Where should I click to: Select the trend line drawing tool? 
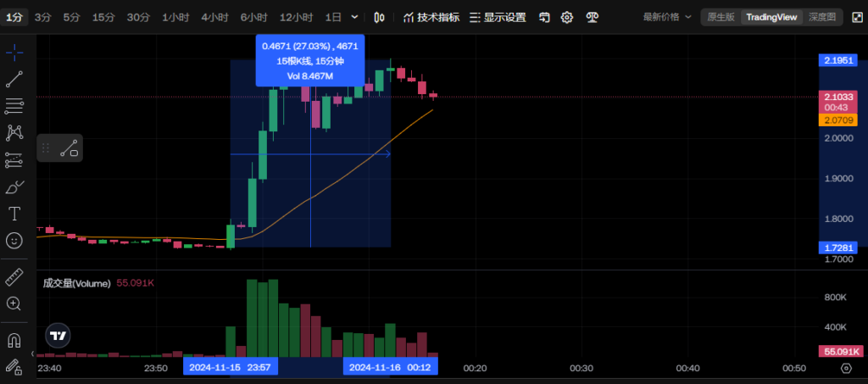(x=14, y=80)
